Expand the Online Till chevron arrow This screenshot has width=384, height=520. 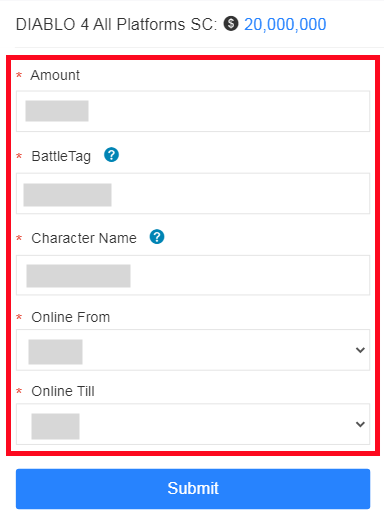tap(360, 424)
